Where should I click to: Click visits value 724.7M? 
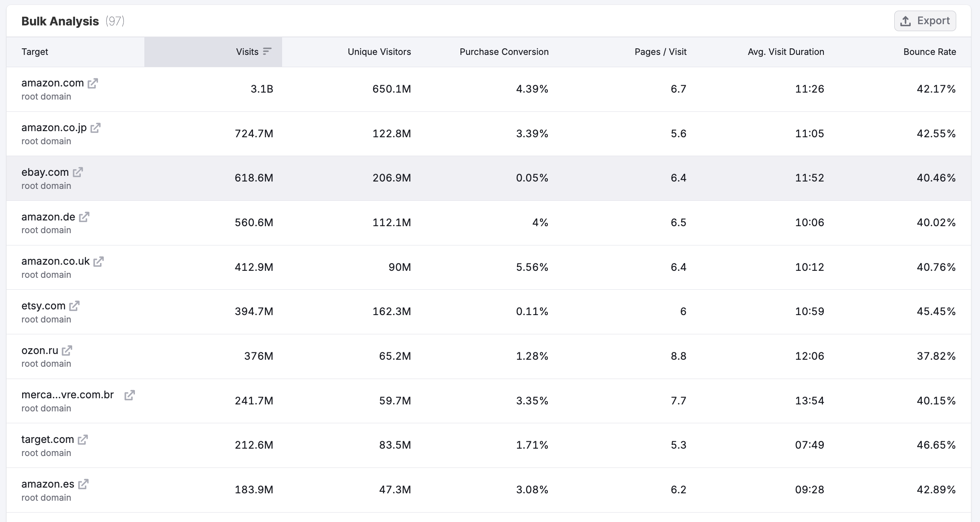click(254, 134)
